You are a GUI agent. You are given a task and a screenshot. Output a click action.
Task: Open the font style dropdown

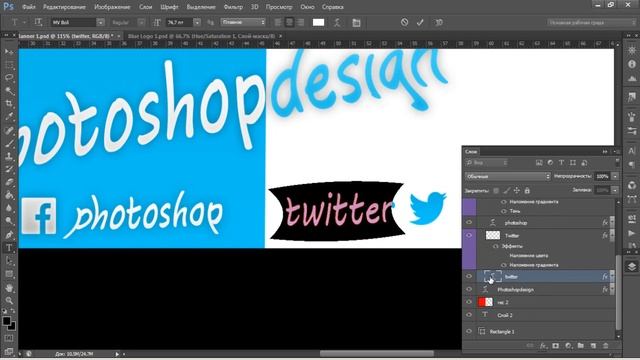click(141, 22)
